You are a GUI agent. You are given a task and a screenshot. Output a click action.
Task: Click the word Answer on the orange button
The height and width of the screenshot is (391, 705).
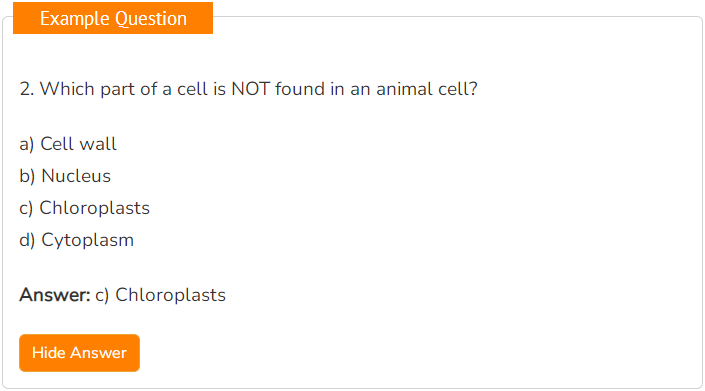point(98,353)
